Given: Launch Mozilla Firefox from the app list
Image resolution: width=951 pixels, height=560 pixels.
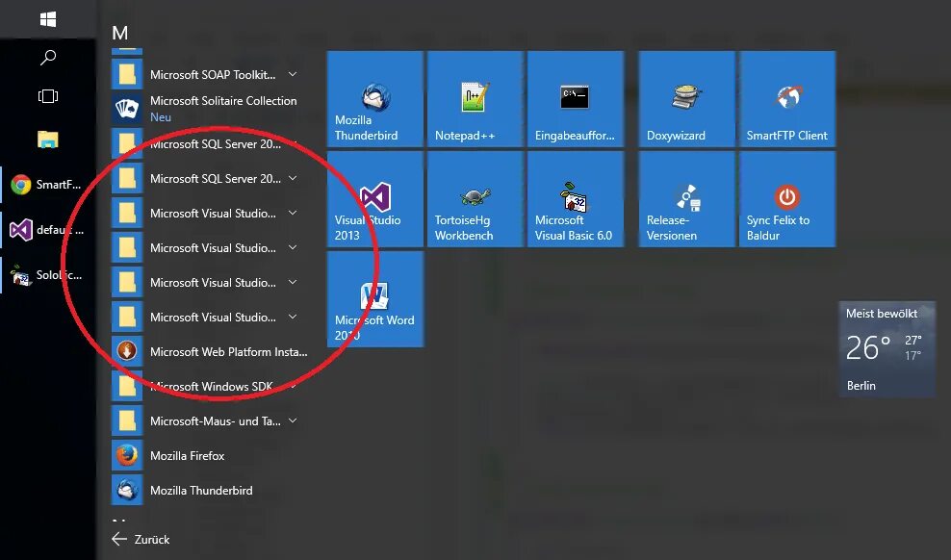Looking at the screenshot, I should [210, 455].
